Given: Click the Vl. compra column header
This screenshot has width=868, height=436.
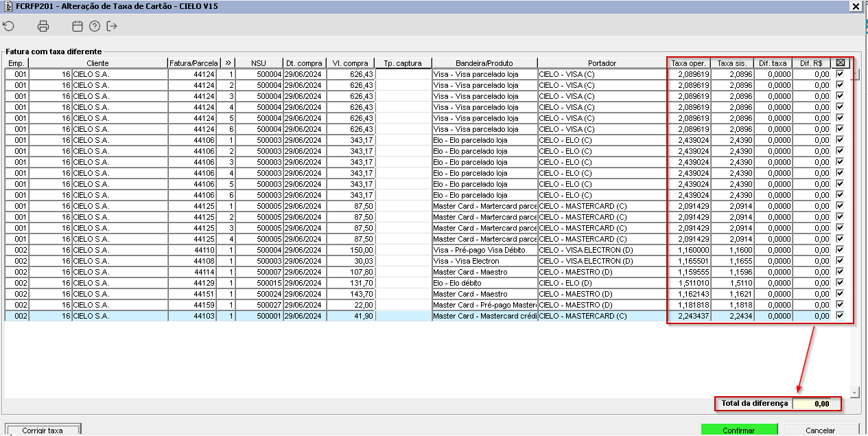Looking at the screenshot, I should [x=350, y=63].
